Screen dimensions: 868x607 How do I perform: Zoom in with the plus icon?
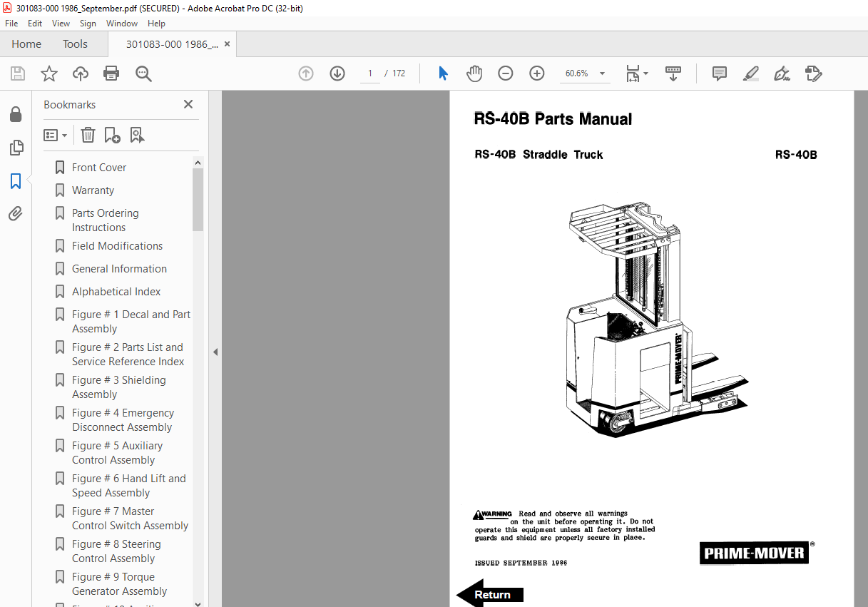coord(537,73)
